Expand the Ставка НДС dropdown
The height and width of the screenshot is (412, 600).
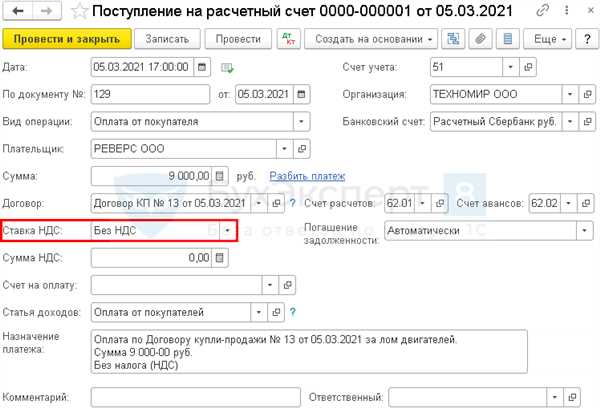click(x=228, y=230)
